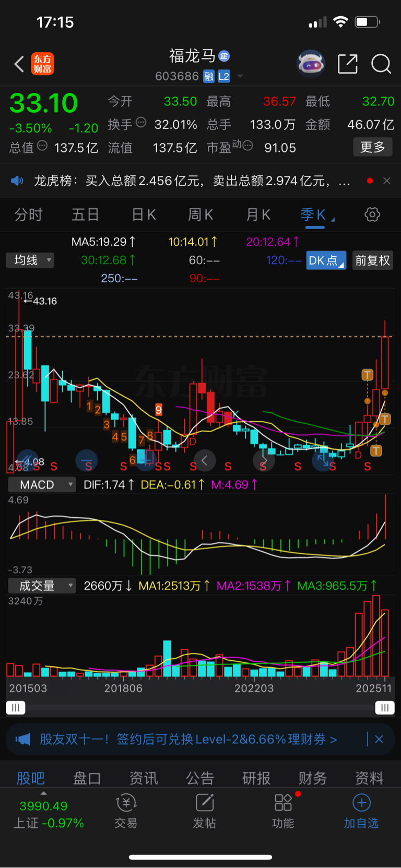Tap the 总值 info circle icon
The image size is (401, 868).
click(42, 146)
